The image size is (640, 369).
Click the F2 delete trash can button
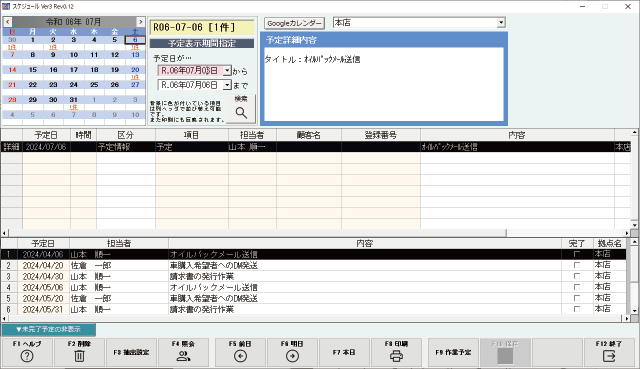click(79, 352)
